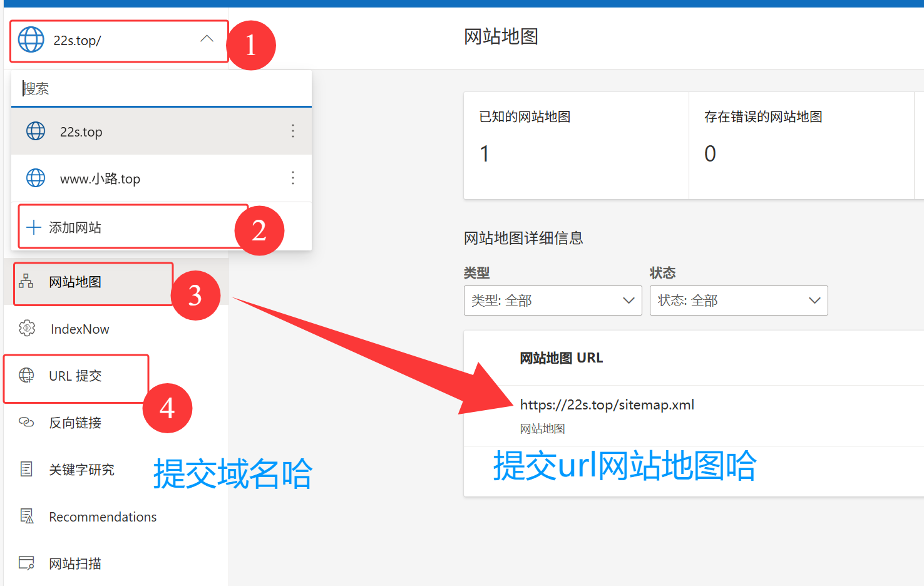Click the URL 提交 globe icon
Image resolution: width=924 pixels, height=586 pixels.
[26, 375]
